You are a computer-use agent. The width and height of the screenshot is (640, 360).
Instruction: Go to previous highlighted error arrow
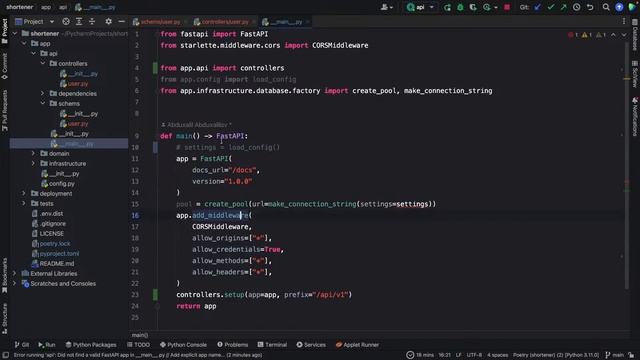(613, 35)
